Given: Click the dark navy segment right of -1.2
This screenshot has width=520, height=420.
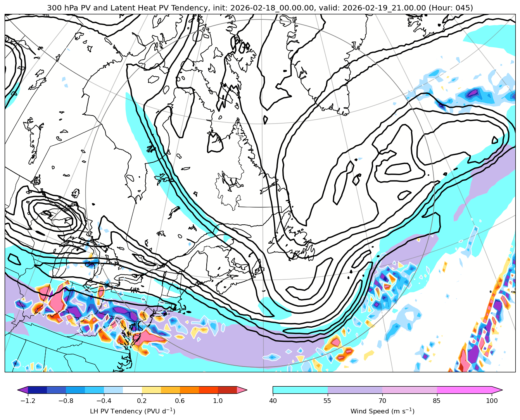Looking at the screenshot, I should [37, 390].
